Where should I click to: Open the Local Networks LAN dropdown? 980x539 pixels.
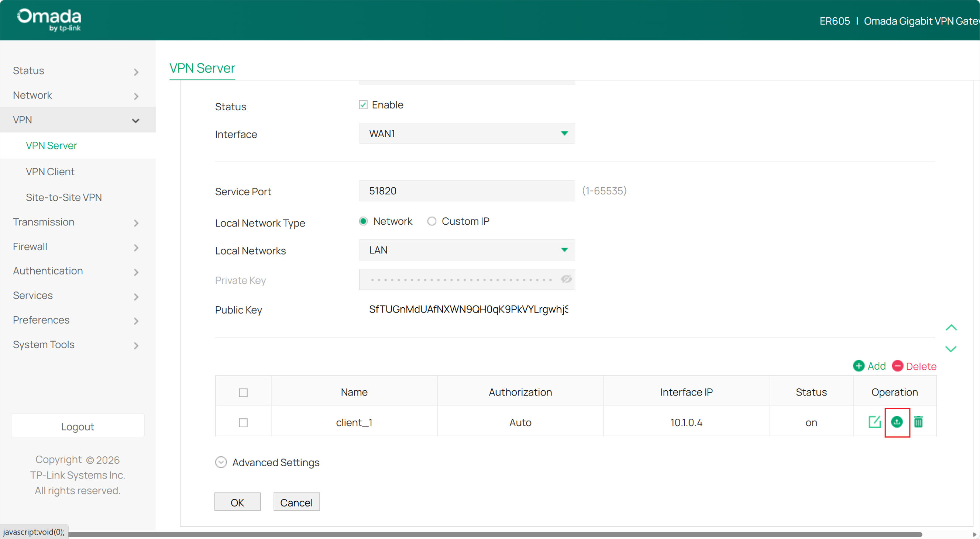[467, 250]
